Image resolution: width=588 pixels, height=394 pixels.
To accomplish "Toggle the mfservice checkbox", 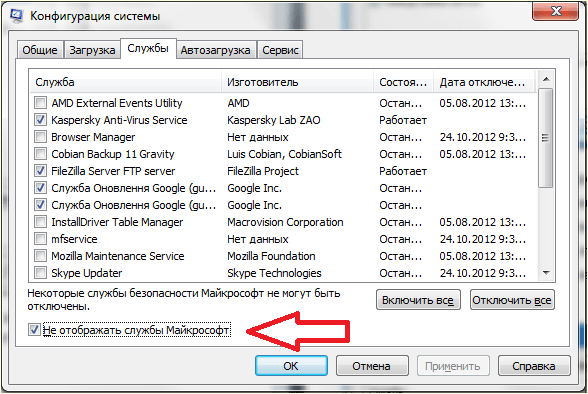I will point(40,239).
